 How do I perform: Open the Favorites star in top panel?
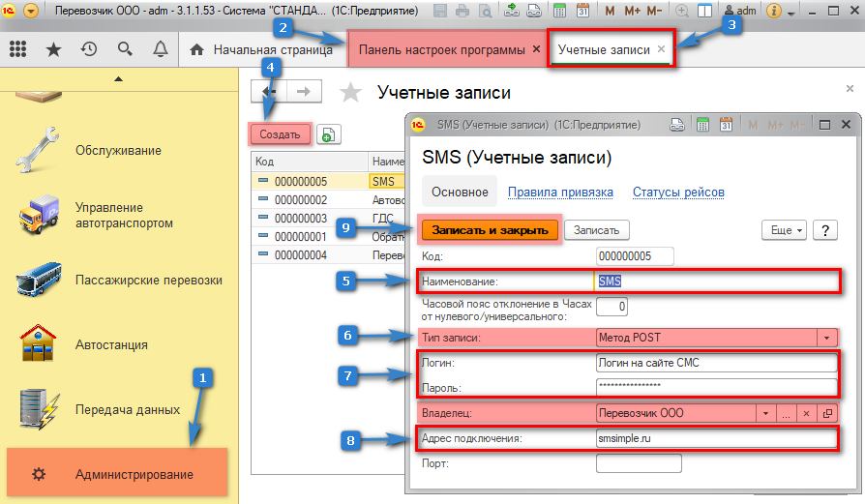pyautogui.click(x=53, y=49)
